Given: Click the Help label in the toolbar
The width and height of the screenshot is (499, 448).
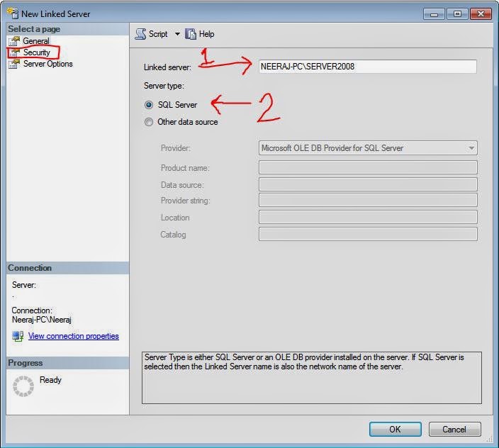Looking at the screenshot, I should [206, 34].
